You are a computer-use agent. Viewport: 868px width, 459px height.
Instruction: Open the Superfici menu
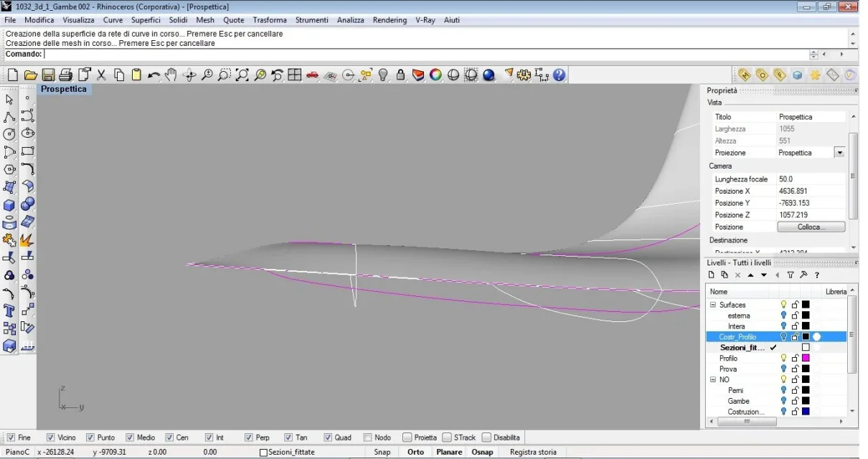pyautogui.click(x=146, y=20)
